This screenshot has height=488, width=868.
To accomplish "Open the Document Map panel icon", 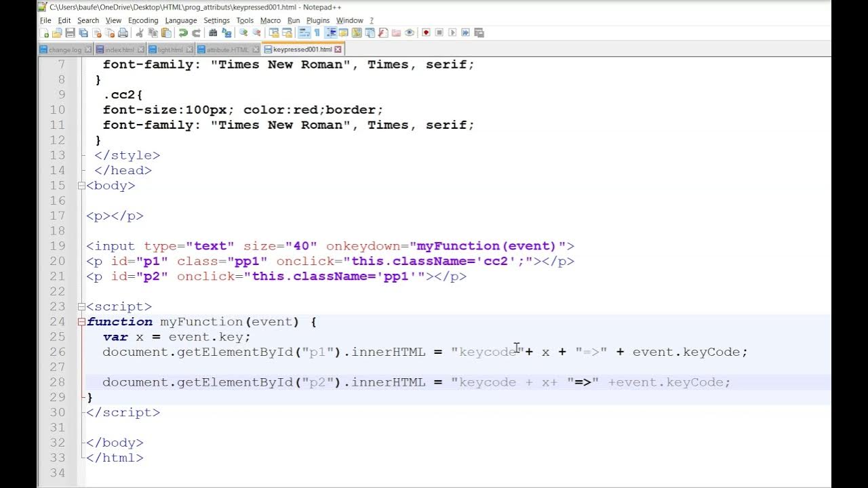I will [x=357, y=33].
